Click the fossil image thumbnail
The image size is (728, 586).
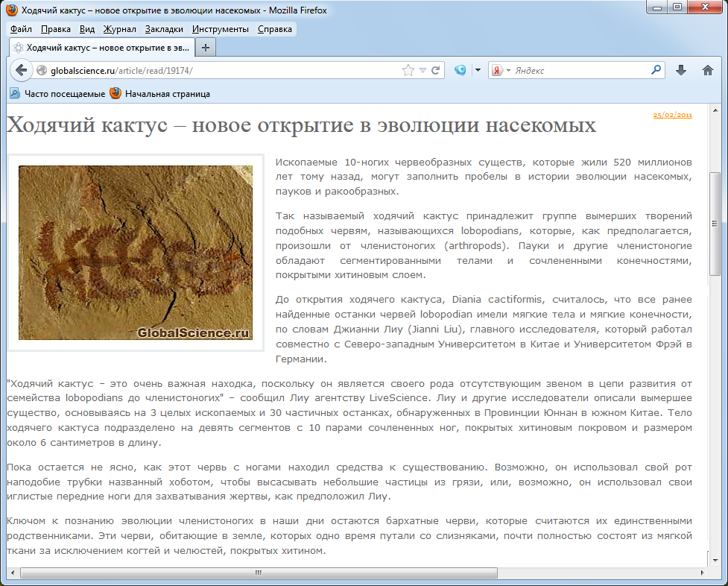[x=135, y=253]
